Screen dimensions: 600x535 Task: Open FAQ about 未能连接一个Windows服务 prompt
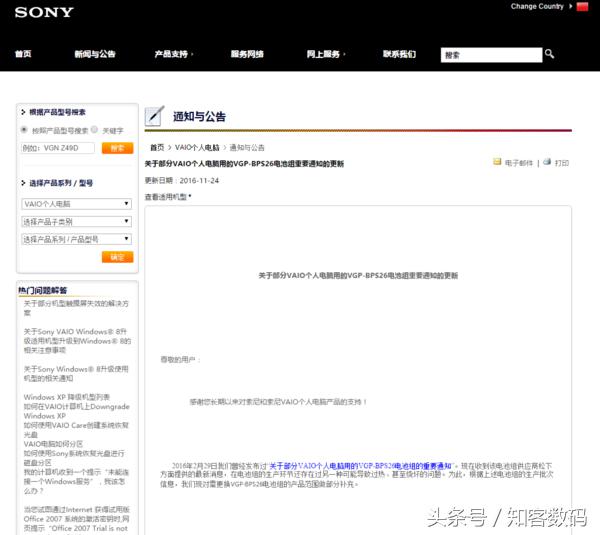pos(76,481)
